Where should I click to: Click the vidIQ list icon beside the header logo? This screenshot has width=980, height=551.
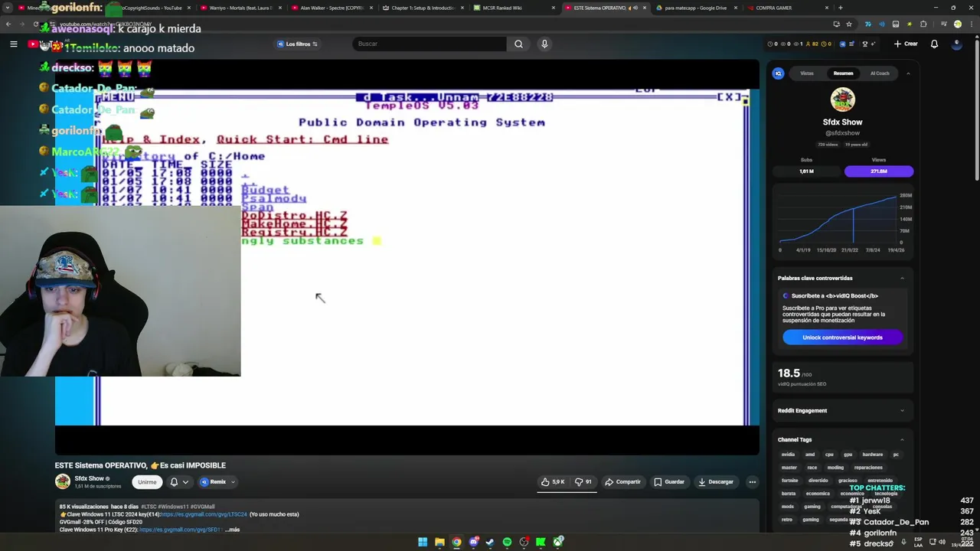(x=852, y=44)
